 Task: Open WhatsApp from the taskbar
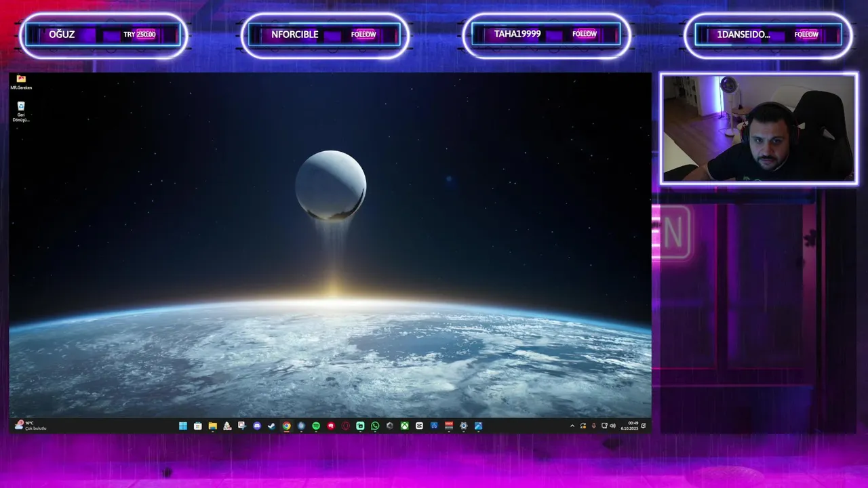point(375,426)
